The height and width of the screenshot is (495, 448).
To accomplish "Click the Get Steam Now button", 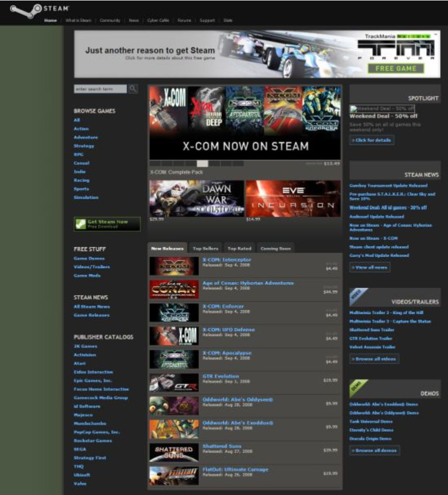I will click(x=107, y=224).
